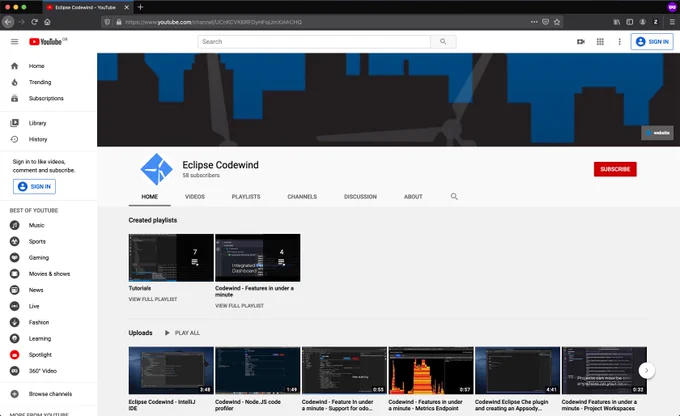Open the Sports channel icon
The image size is (680, 416).
[x=15, y=241]
